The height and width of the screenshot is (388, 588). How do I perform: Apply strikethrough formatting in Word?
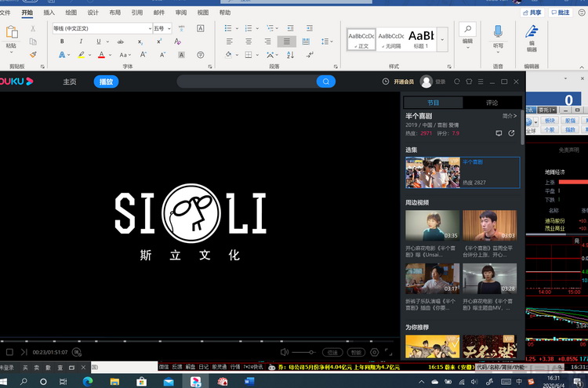click(121, 42)
